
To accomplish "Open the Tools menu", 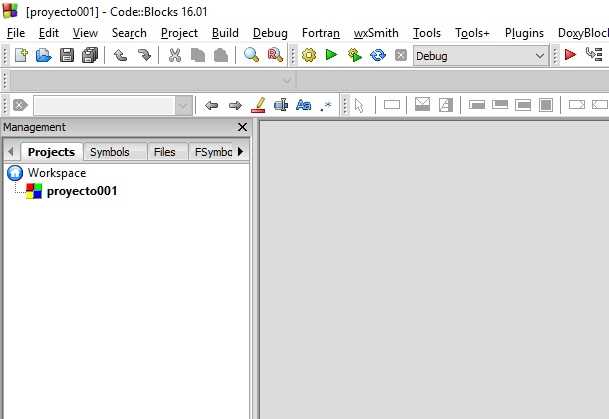I will (427, 33).
